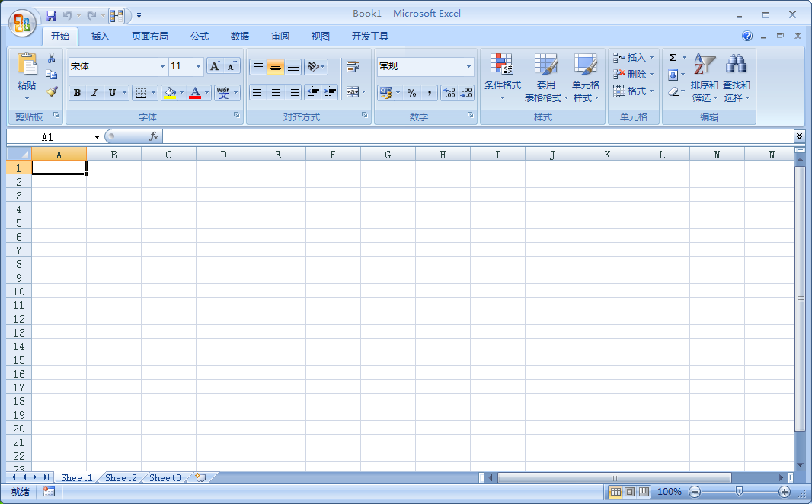Open the font size 11 dropdown

pos(198,66)
